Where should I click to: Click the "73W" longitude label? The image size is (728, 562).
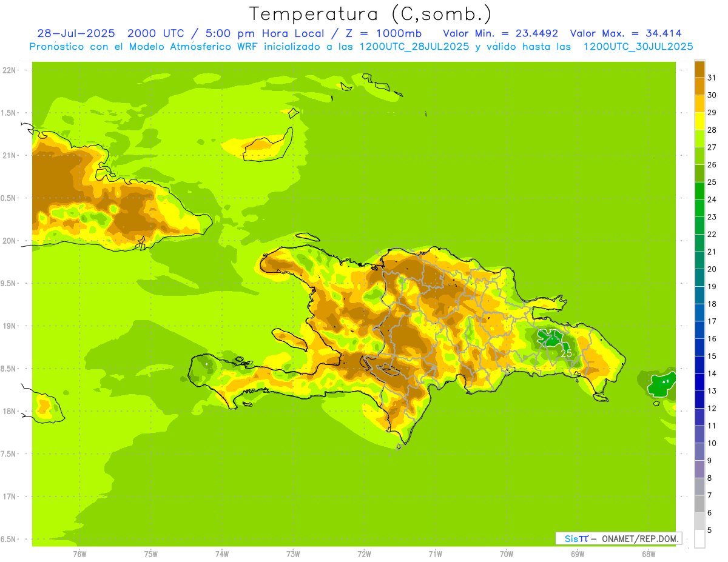click(x=293, y=554)
